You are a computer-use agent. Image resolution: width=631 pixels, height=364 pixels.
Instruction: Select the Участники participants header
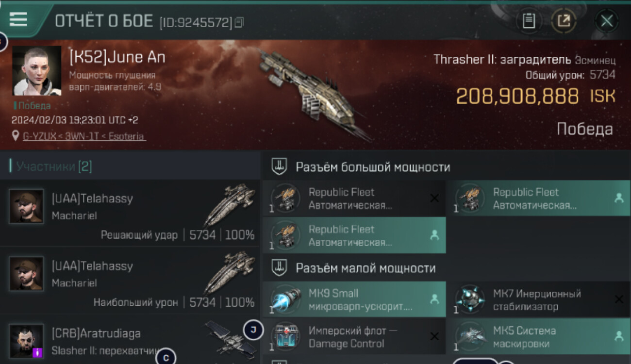tap(53, 166)
